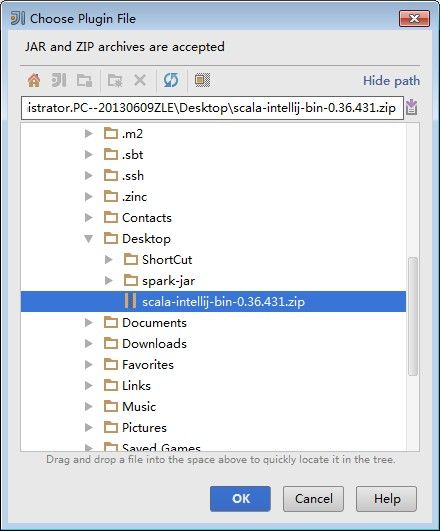Jump to the project directory icon
Image resolution: width=440 pixels, height=531 pixels.
point(59,81)
